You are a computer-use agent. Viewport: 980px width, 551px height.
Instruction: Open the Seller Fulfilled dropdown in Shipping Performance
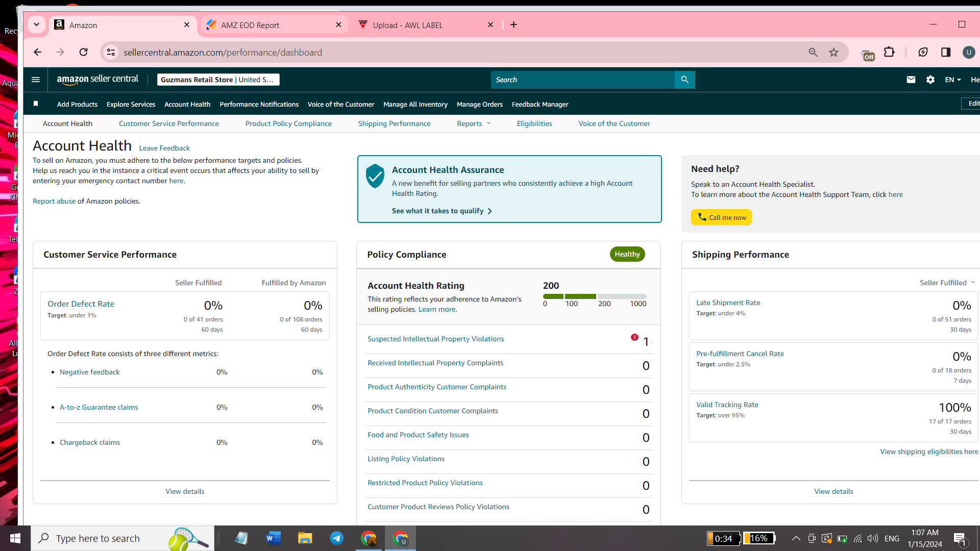click(x=947, y=283)
